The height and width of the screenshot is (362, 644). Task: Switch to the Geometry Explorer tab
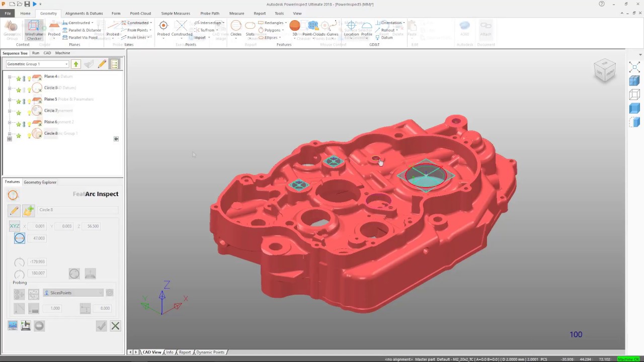pos(40,182)
